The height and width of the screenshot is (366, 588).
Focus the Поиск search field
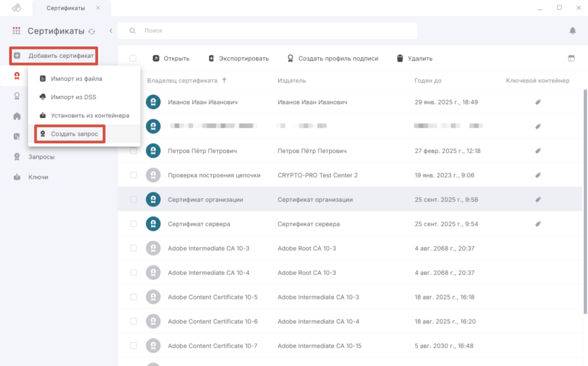click(268, 31)
